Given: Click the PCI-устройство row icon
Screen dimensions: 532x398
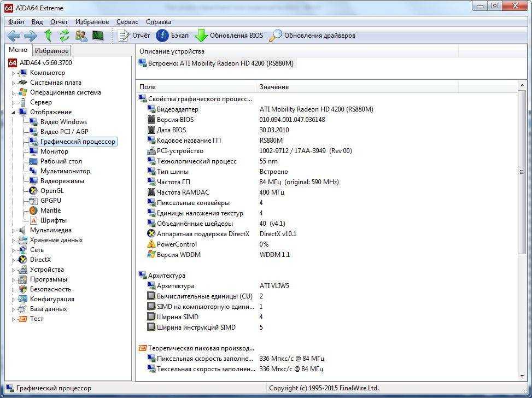Looking at the screenshot, I should (151, 151).
